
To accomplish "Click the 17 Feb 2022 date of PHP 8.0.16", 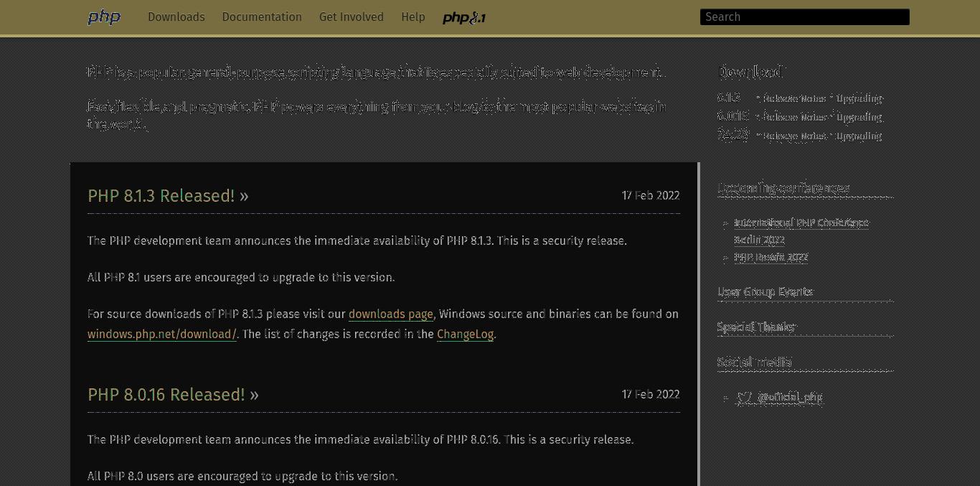I will click(x=651, y=394).
